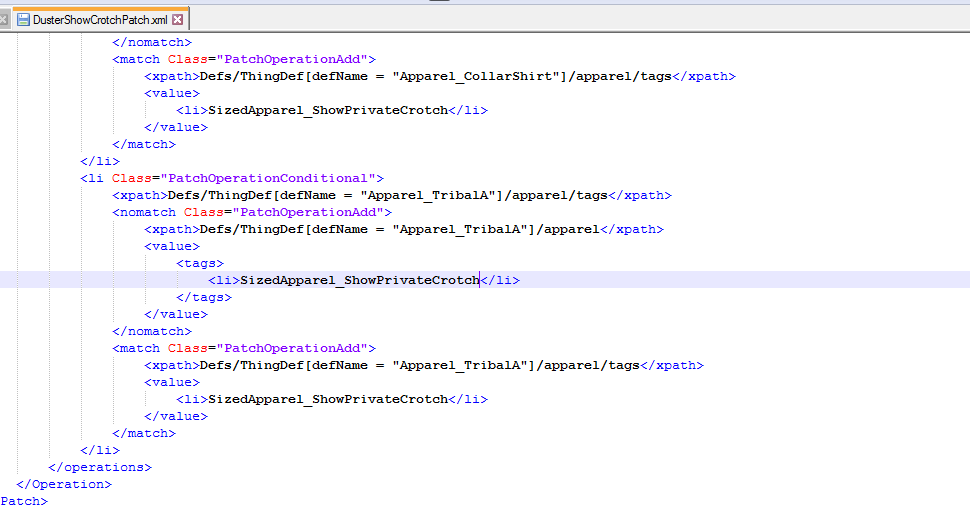This screenshot has height=520, width=970.
Task: Click the last closing match tag
Action: [144, 433]
